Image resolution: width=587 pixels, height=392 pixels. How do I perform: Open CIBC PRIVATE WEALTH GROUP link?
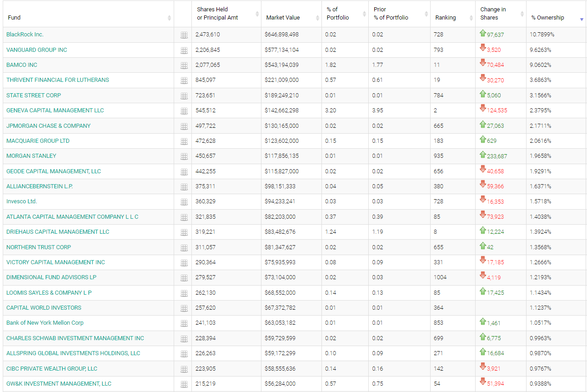[x=52, y=369]
